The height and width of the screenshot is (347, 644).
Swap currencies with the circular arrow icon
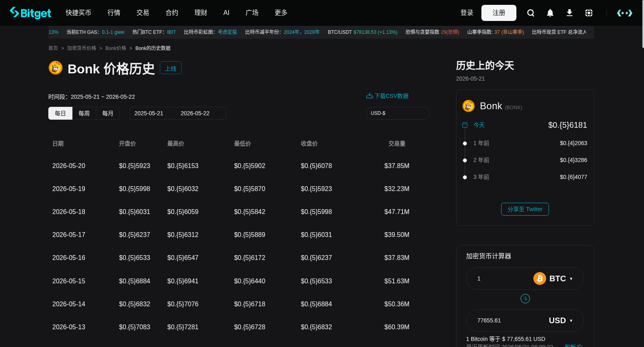[525, 299]
